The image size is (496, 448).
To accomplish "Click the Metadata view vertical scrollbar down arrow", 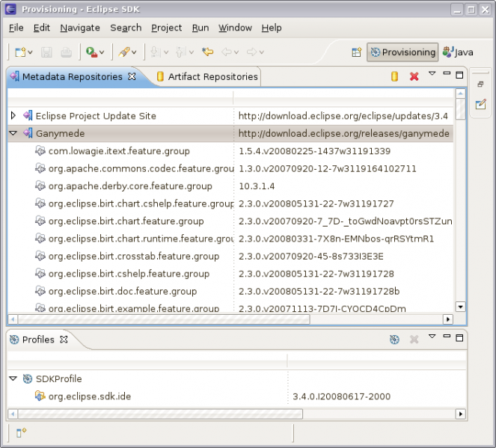I will point(461,307).
